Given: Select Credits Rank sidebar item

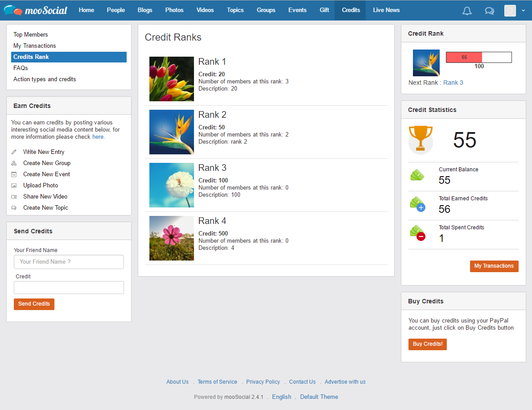Looking at the screenshot, I should (x=69, y=57).
